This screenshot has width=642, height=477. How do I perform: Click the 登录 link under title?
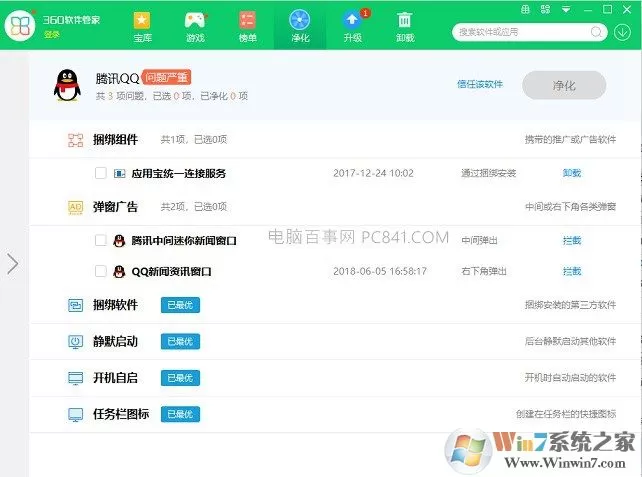point(52,35)
